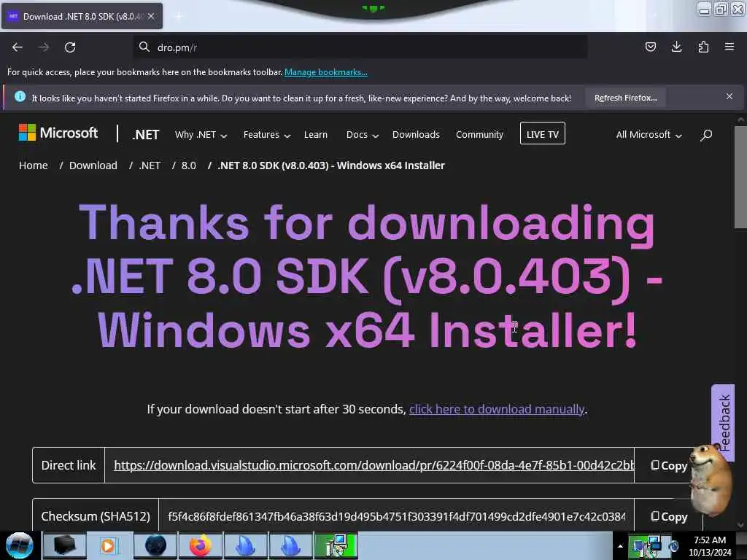This screenshot has height=560, width=747.
Task: Click the Windows Start orb
Action: pos(19,545)
